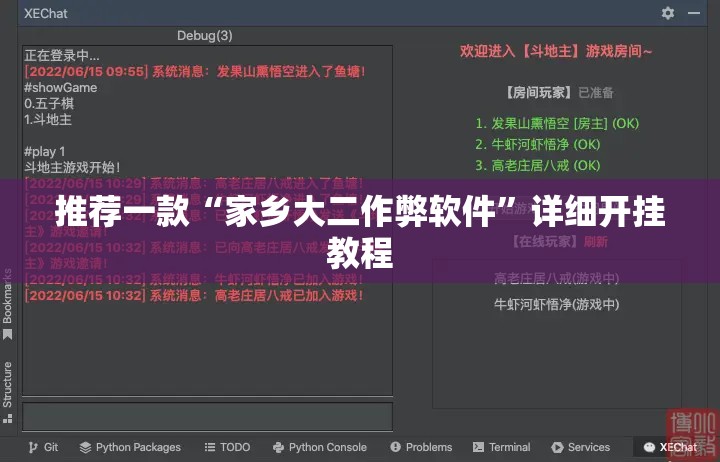Click the Debug(3) header label
Viewport: 720px width, 462px height.
coord(205,35)
